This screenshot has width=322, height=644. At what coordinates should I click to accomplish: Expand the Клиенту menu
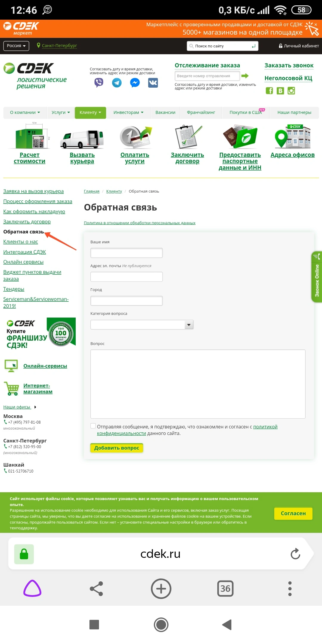(x=90, y=112)
